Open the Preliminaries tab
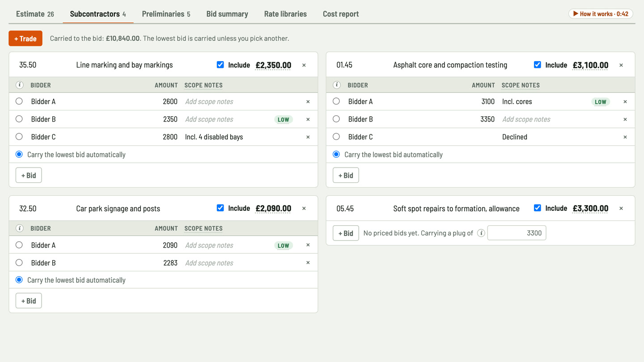This screenshot has width=644, height=362. [x=166, y=14]
